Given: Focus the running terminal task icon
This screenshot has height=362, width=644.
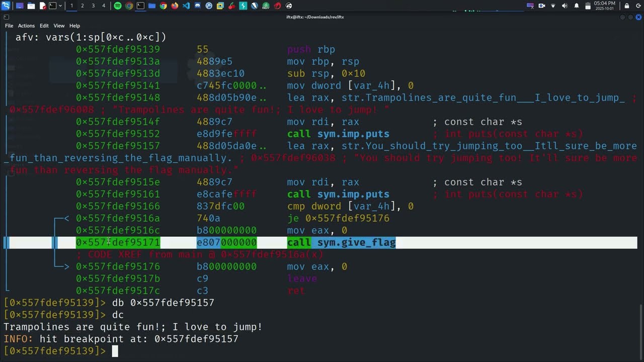Looking at the screenshot, I should click(140, 6).
